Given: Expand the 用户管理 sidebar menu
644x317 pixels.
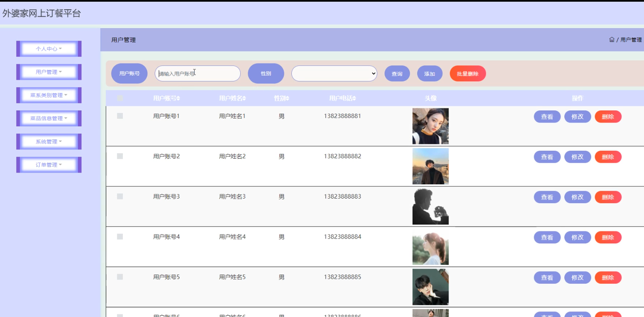Looking at the screenshot, I should 49,72.
